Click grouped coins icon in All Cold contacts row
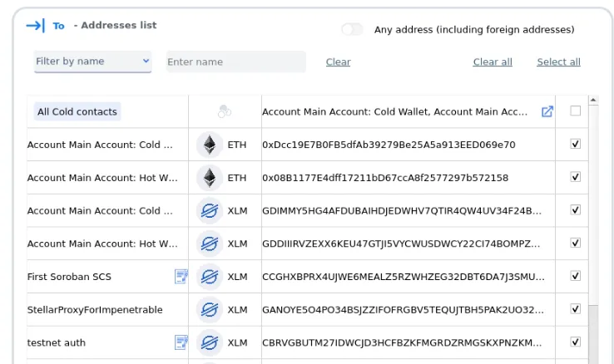The image size is (614, 364). tap(225, 111)
